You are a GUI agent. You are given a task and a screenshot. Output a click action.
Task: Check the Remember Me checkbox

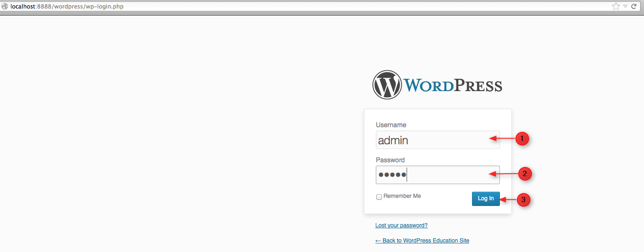point(379,197)
